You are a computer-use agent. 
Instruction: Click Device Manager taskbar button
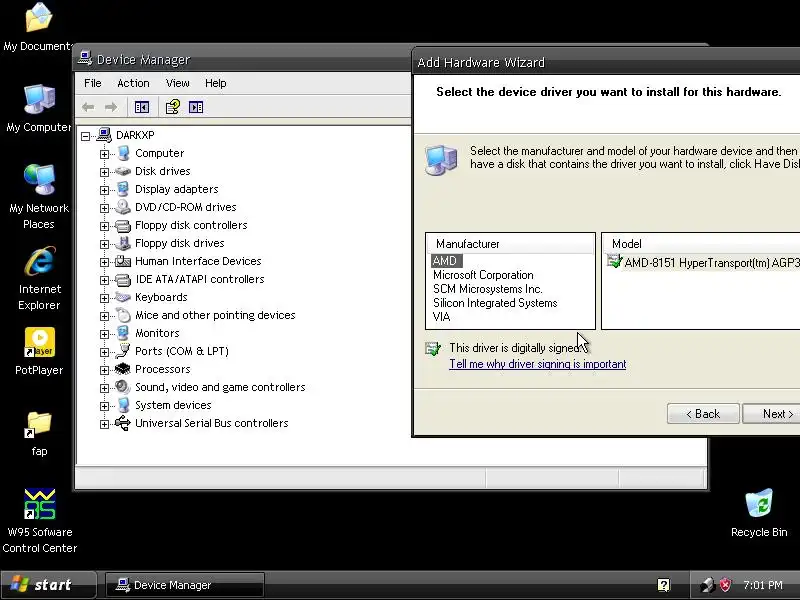click(185, 585)
